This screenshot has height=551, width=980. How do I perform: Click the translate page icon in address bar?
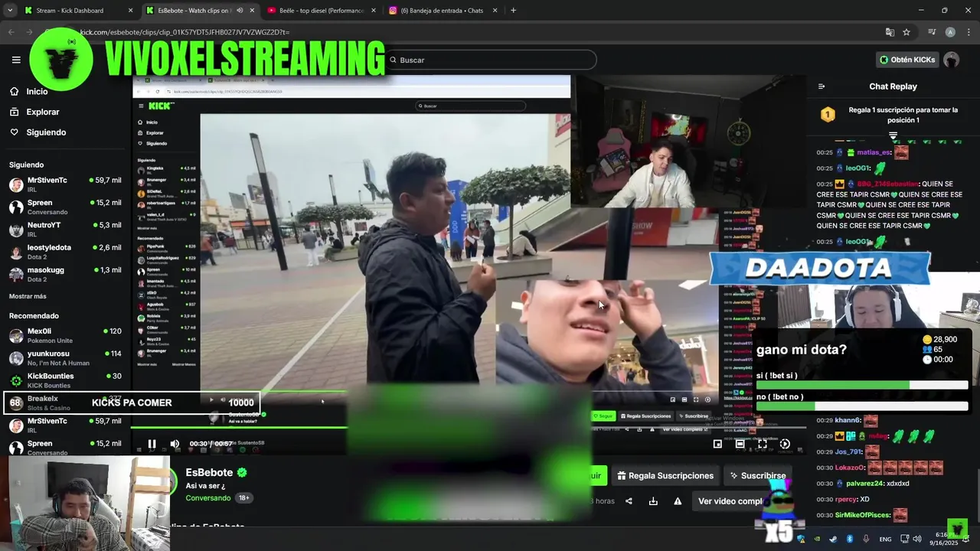coord(890,32)
